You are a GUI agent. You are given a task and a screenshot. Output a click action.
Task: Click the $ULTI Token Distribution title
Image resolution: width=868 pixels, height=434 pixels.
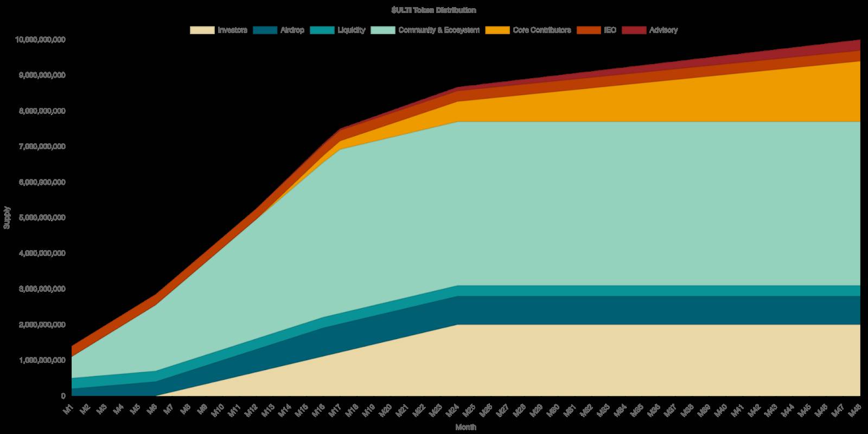(x=434, y=10)
